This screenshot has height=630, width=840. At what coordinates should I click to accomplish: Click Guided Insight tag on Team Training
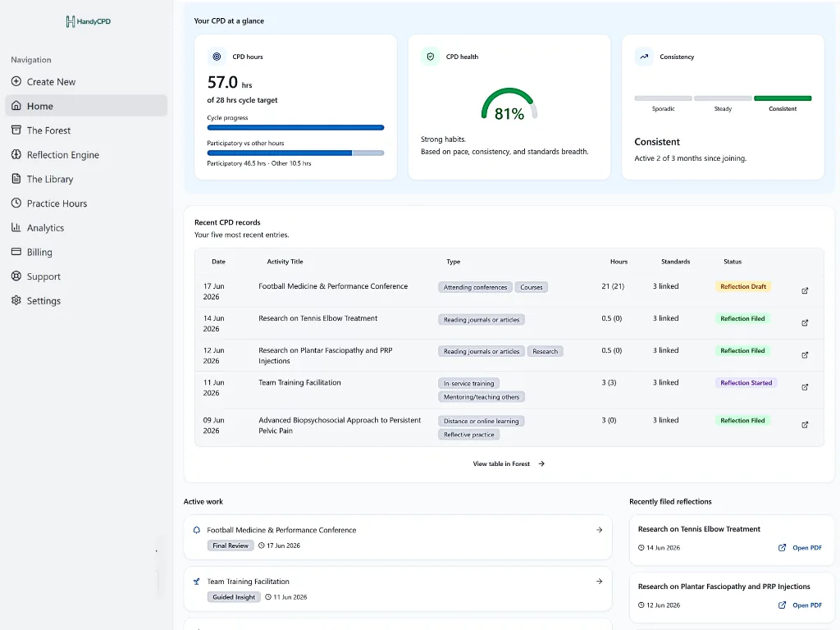click(234, 597)
